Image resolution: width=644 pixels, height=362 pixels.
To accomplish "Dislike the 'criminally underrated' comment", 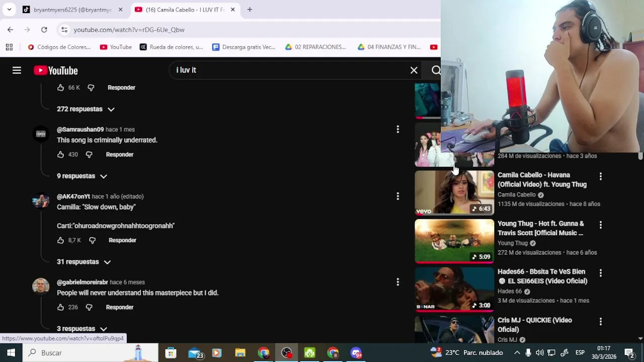I will click(x=89, y=154).
